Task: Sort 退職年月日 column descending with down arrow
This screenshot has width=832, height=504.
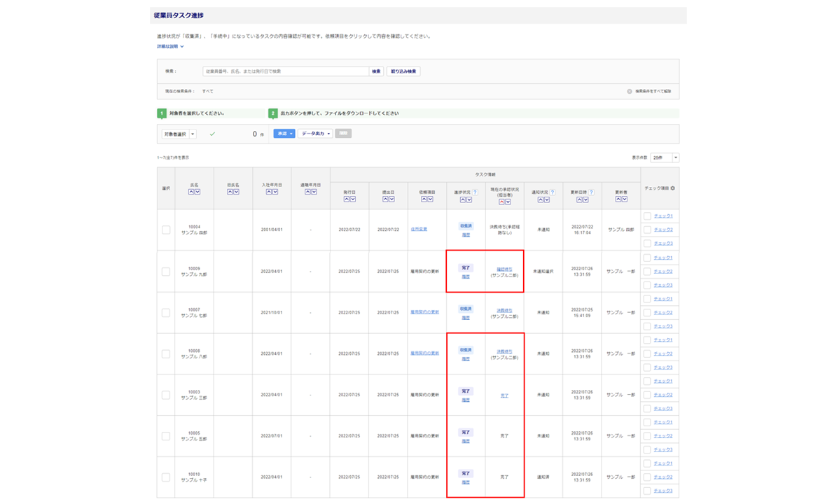Action: point(314,192)
